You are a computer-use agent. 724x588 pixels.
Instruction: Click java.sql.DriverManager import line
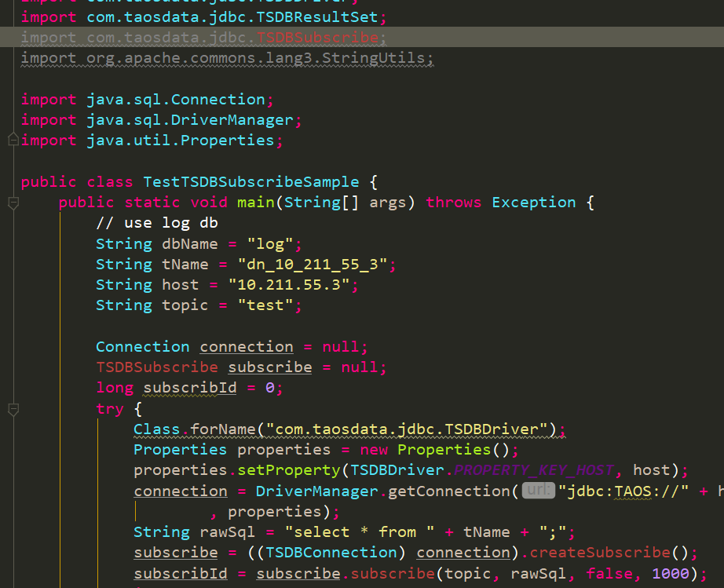point(161,120)
